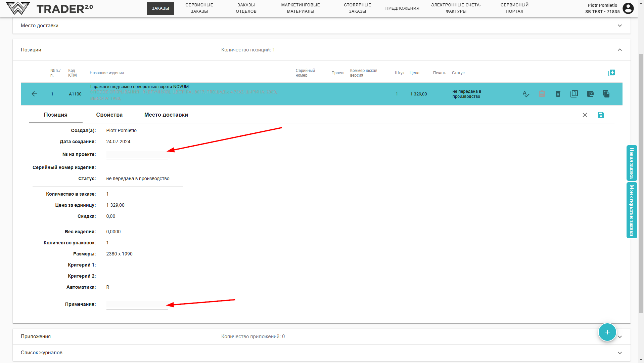The image size is (644, 363).
Task: Close position details with the X icon
Action: pyautogui.click(x=585, y=115)
